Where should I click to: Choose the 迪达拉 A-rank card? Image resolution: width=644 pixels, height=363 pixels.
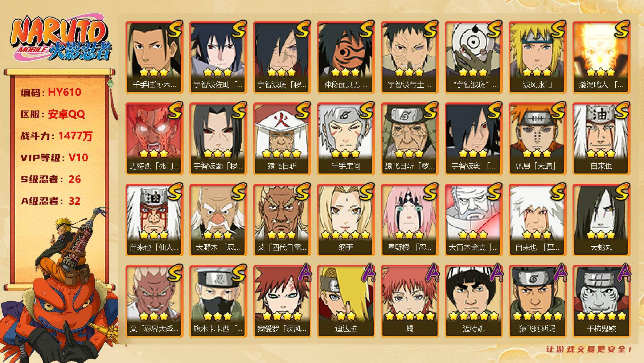pos(346,301)
